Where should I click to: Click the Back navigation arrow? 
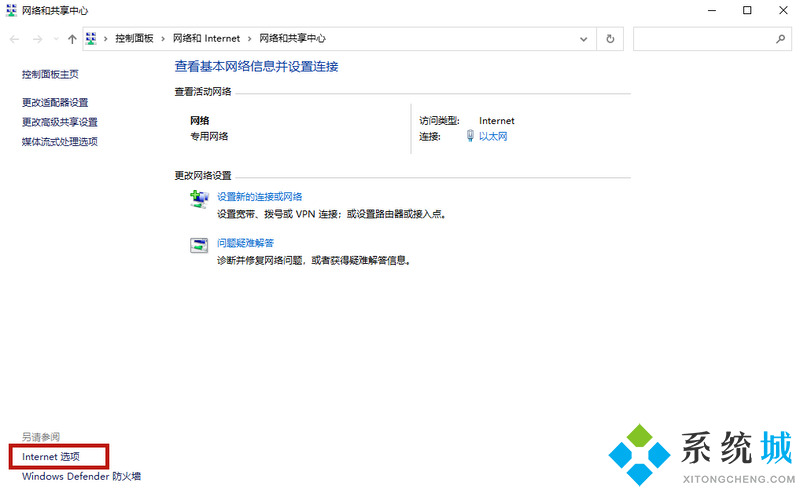coord(14,39)
